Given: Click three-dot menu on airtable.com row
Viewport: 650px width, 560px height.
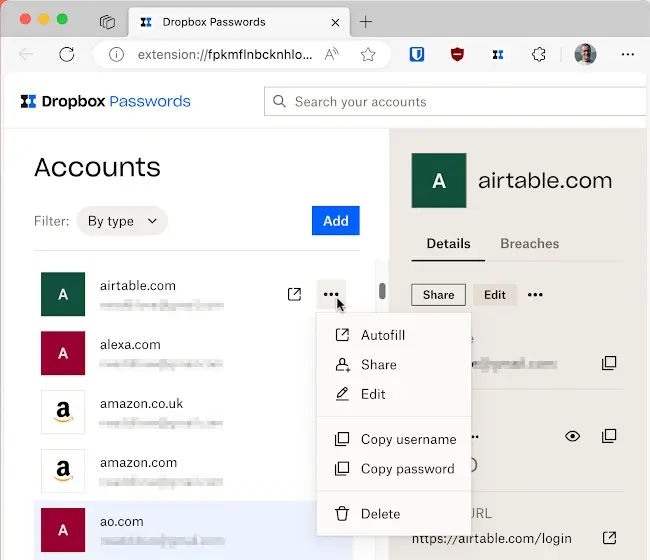Looking at the screenshot, I should [331, 294].
